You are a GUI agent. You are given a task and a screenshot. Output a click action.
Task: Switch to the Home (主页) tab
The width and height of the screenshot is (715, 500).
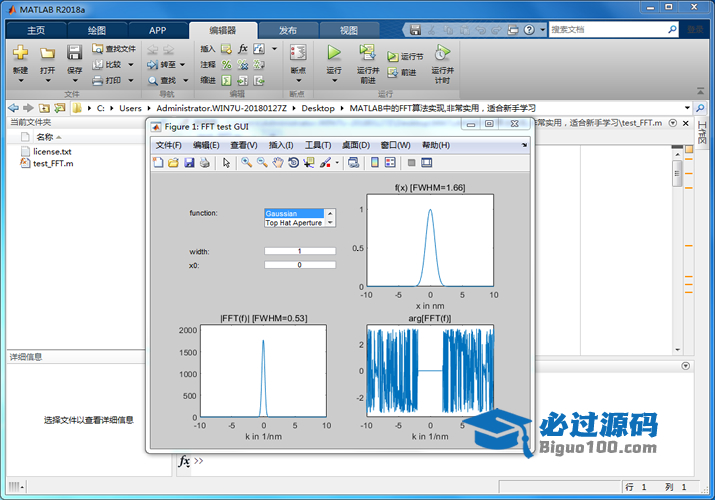36,31
